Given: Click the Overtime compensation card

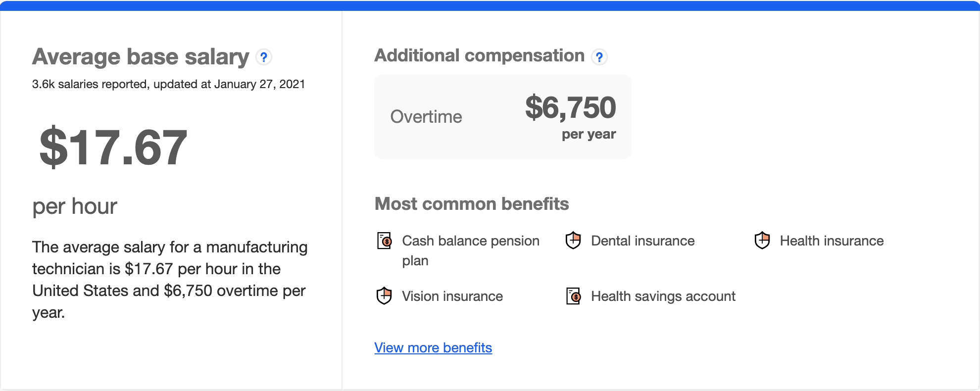Looking at the screenshot, I should pyautogui.click(x=502, y=117).
